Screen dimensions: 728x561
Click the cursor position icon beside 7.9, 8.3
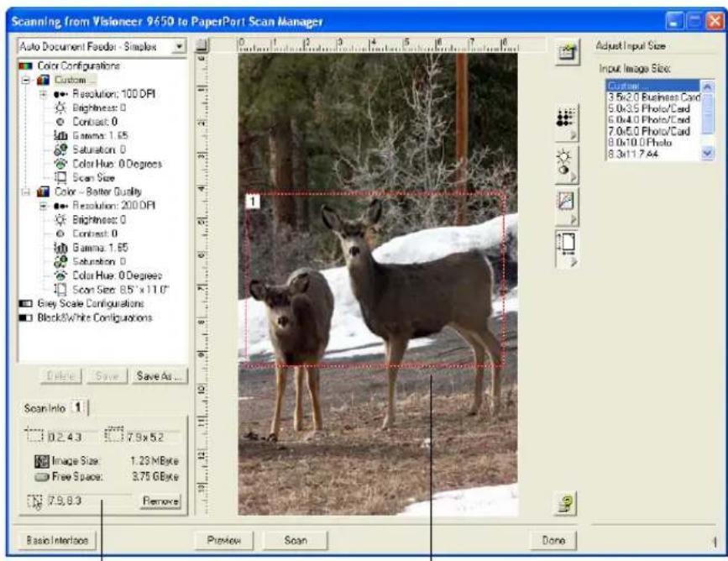[x=34, y=501]
